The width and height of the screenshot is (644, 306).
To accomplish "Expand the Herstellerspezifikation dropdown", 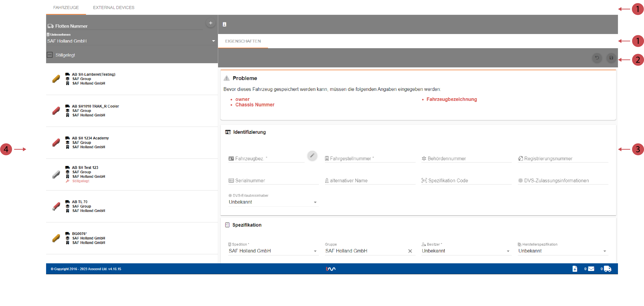I will pos(604,251).
